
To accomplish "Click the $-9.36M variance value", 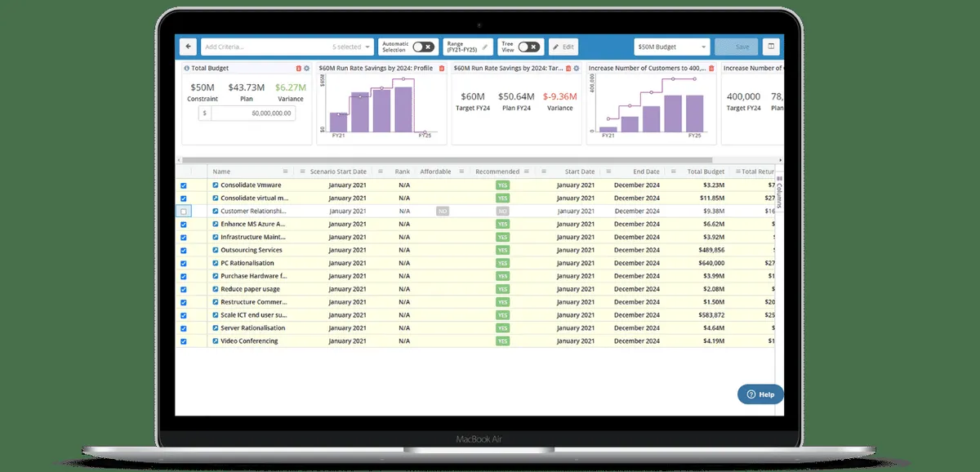I will pos(560,96).
